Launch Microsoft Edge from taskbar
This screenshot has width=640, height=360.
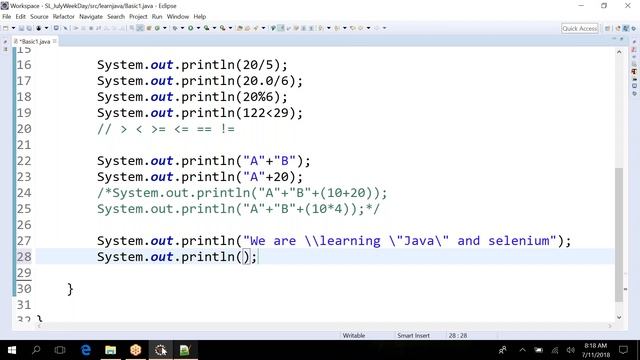[86, 350]
